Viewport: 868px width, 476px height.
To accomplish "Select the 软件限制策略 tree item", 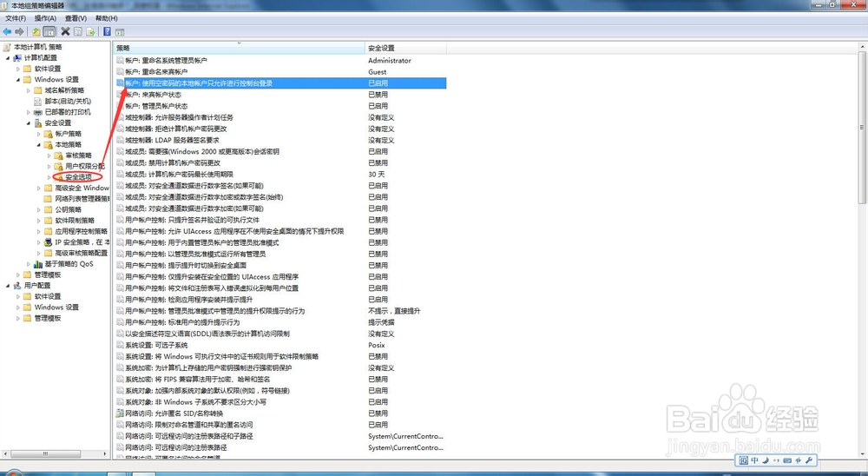I will click(x=75, y=221).
